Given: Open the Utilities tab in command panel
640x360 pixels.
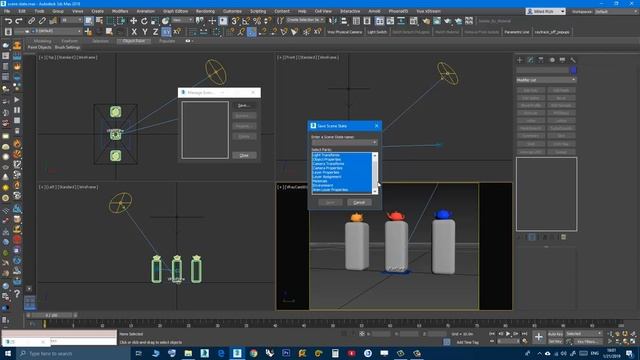Looking at the screenshot, I should pos(573,60).
